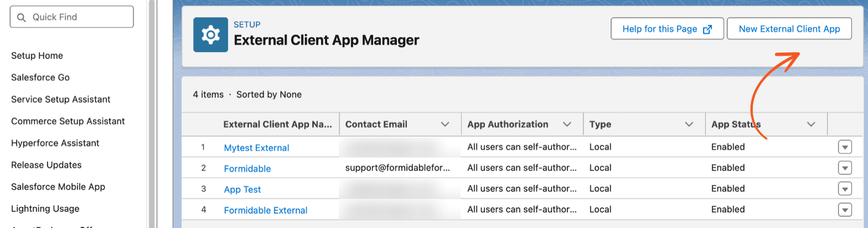Click the Enabled status in Formidable External row
The width and height of the screenshot is (868, 228).
(728, 209)
